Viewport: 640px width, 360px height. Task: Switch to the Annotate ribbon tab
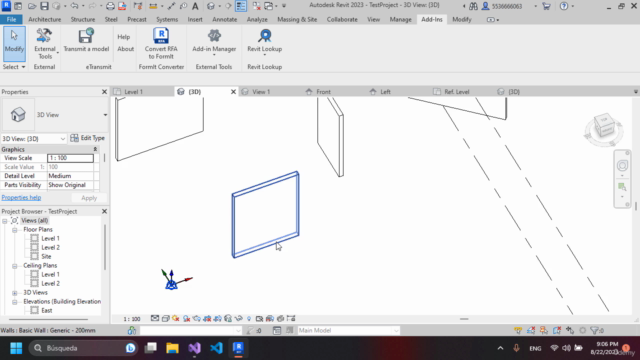[x=224, y=19]
